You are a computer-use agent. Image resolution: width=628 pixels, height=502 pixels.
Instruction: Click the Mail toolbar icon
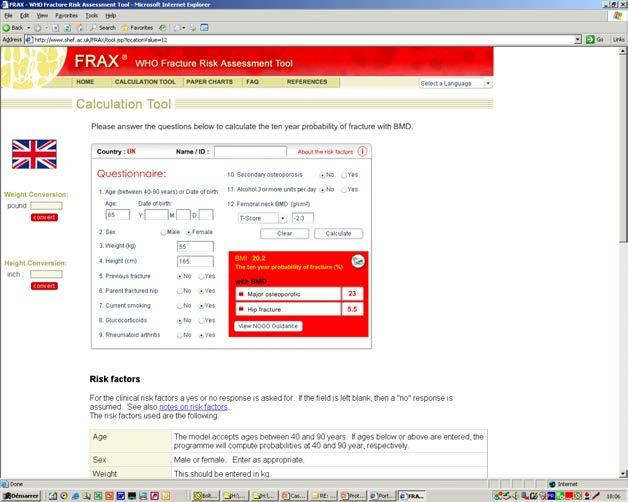pyautogui.click(x=177, y=28)
